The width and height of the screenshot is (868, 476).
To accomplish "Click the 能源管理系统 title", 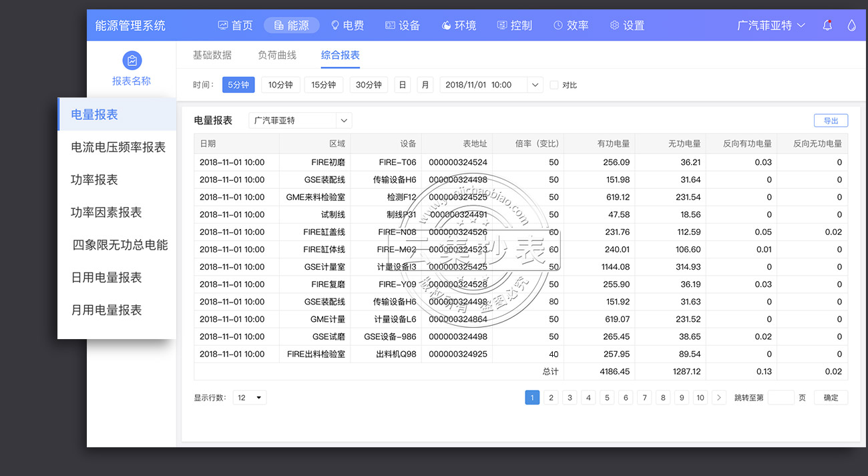I will tap(130, 25).
